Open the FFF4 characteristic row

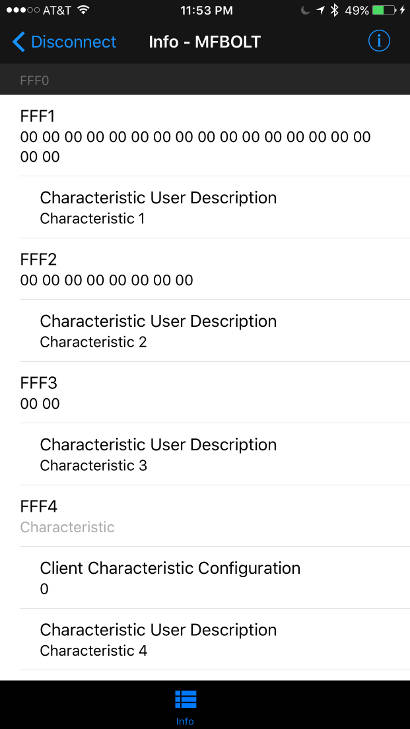pos(205,516)
